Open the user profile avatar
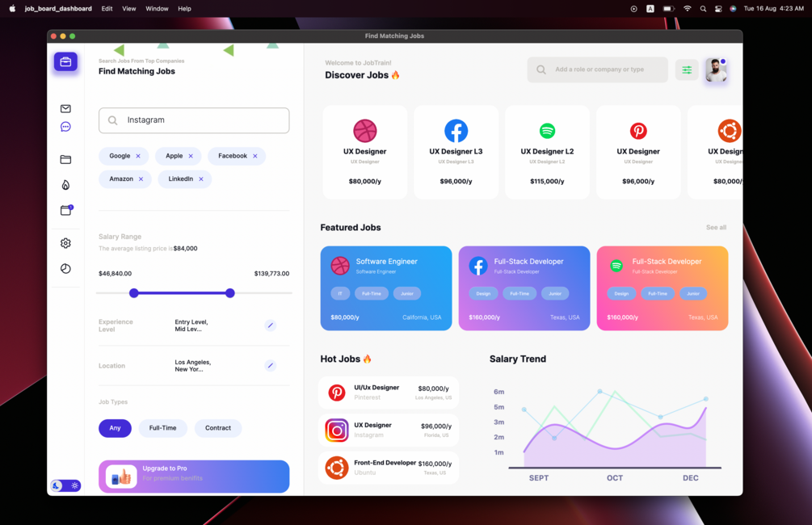 (x=716, y=70)
